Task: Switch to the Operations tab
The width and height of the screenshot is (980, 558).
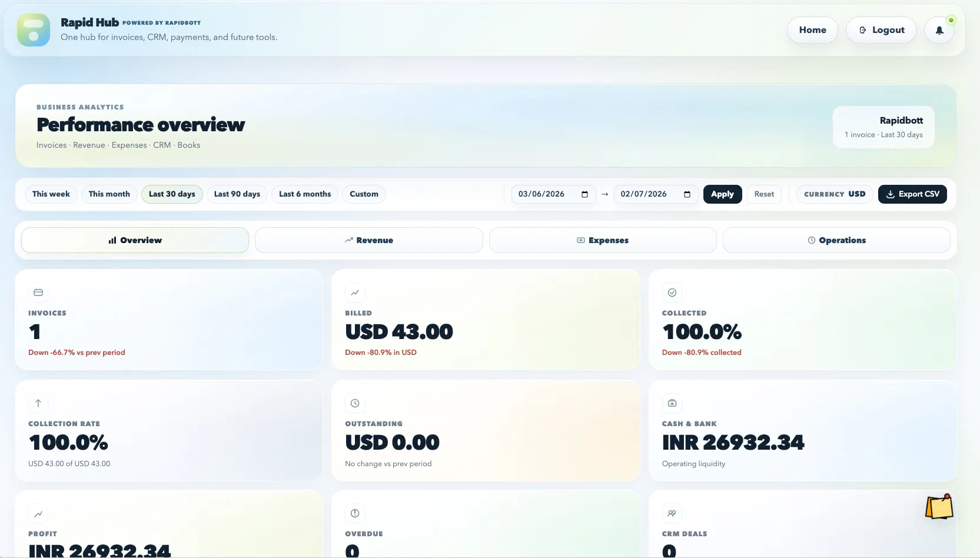Action: [836, 240]
